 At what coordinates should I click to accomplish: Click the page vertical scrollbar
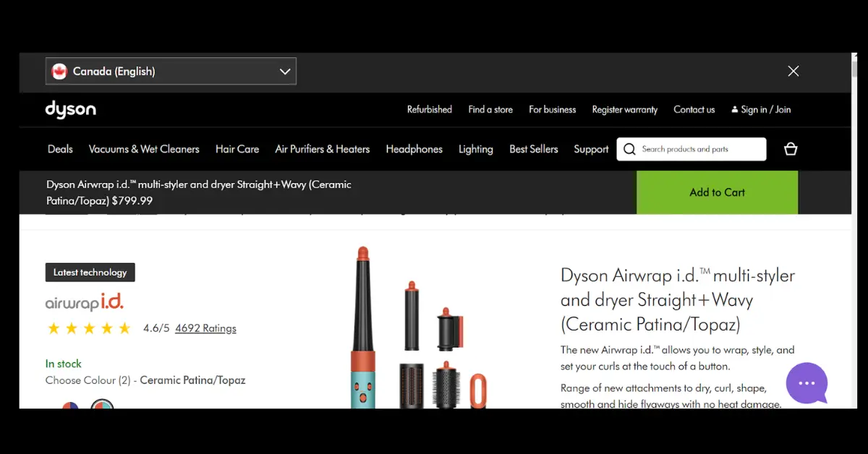pyautogui.click(x=854, y=230)
